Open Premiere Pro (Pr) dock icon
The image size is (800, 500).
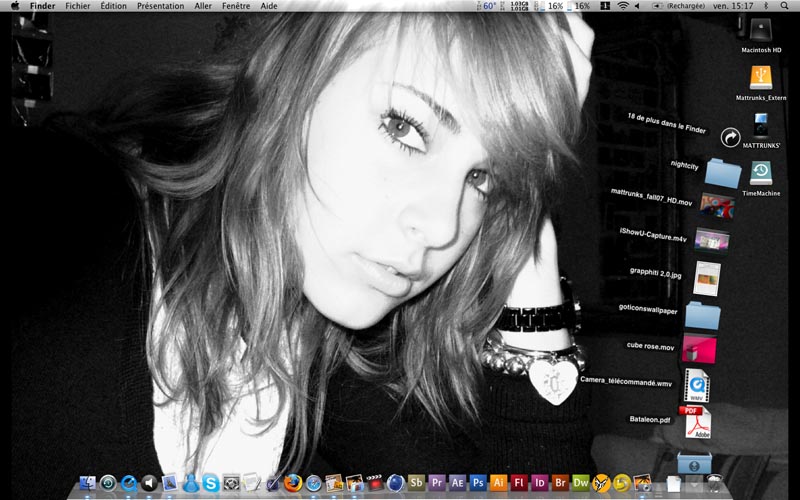(437, 482)
